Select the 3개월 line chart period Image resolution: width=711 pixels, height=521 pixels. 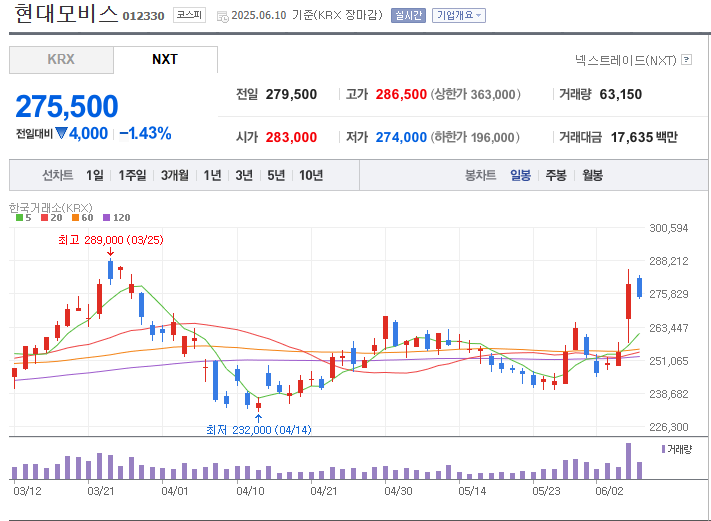pyautogui.click(x=175, y=175)
